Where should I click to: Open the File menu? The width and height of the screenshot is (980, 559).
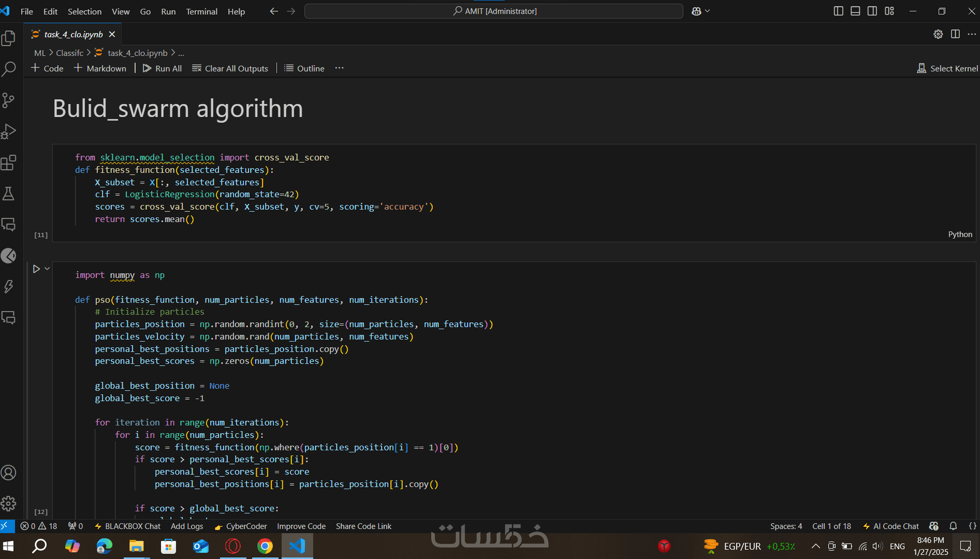pos(27,11)
